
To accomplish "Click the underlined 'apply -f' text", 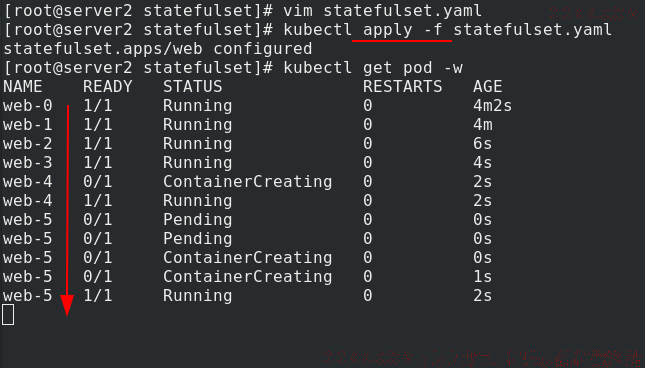I will tap(402, 30).
